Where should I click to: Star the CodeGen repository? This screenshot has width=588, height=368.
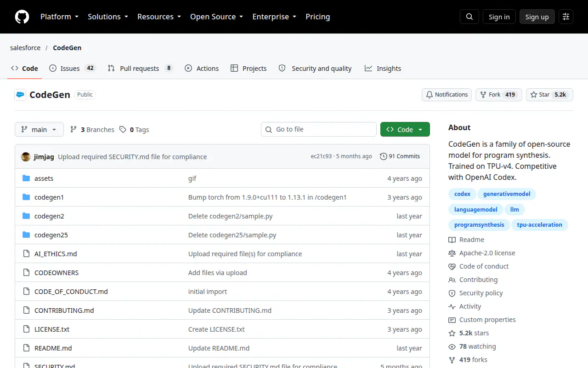coord(549,95)
